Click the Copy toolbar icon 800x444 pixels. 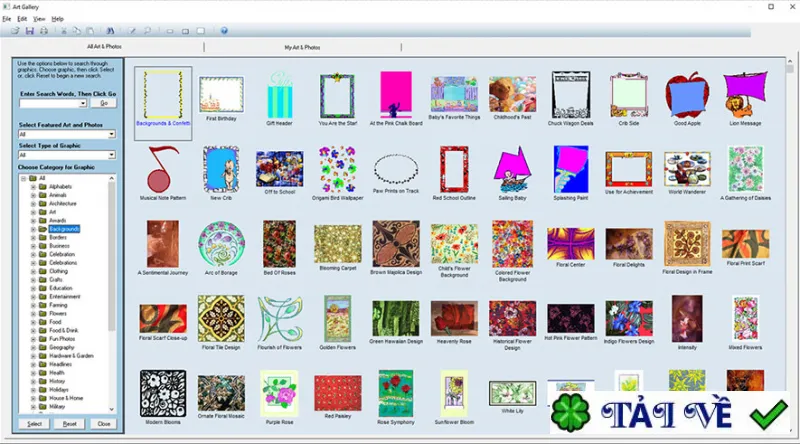(77, 31)
